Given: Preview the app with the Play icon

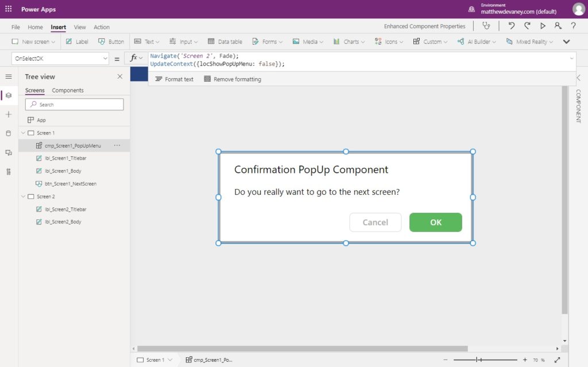Looking at the screenshot, I should pos(543,26).
